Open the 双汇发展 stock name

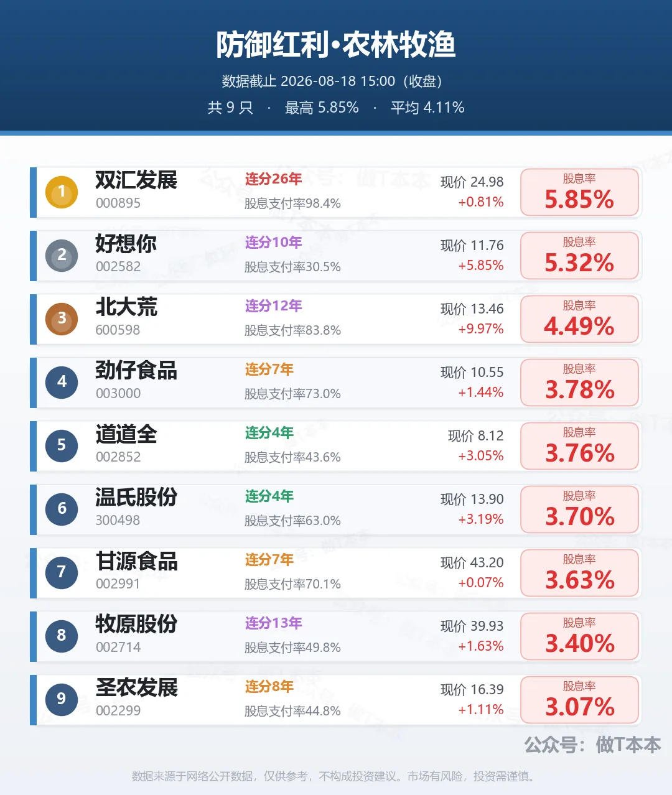click(136, 180)
